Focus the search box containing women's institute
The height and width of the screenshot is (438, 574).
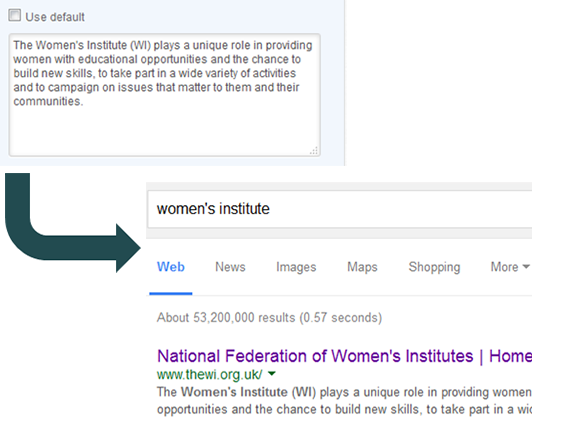coord(340,209)
